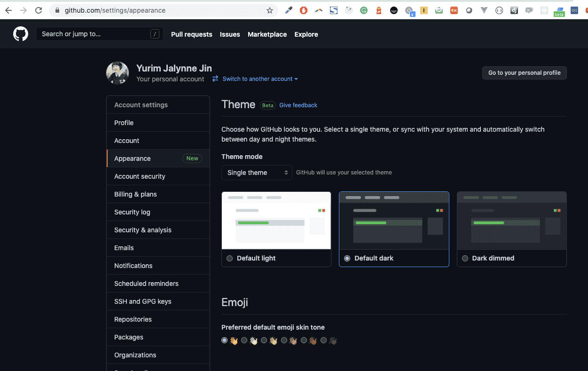Viewport: 588px width, 371px height.
Task: Select Appearance in settings sidebar
Action: tap(158, 158)
